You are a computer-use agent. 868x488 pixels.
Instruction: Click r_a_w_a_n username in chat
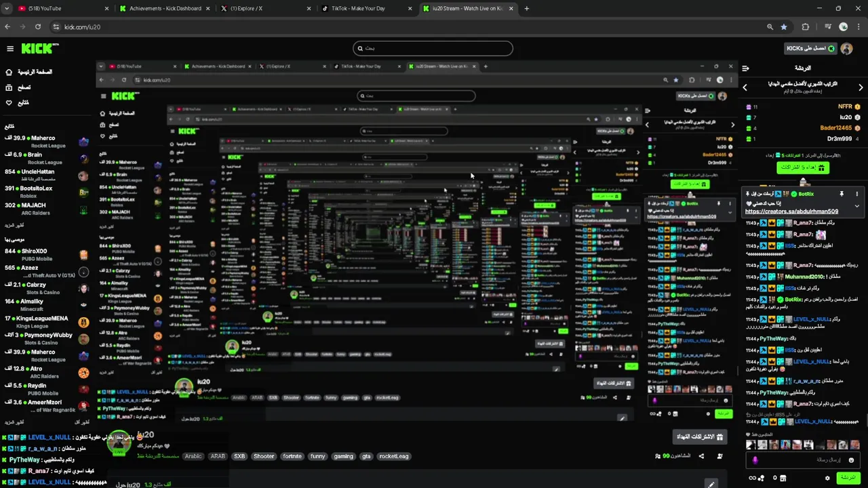(x=806, y=381)
